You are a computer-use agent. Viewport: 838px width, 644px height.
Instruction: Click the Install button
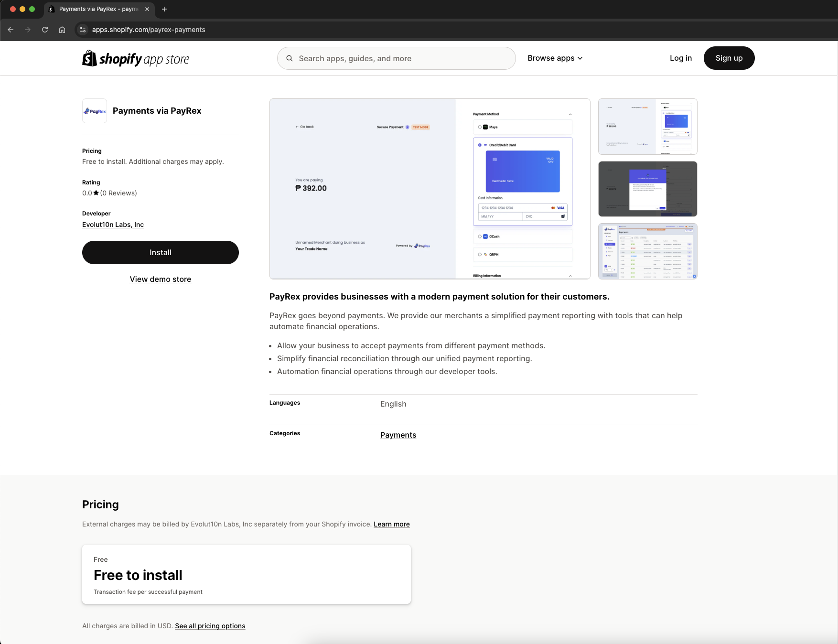click(x=160, y=252)
